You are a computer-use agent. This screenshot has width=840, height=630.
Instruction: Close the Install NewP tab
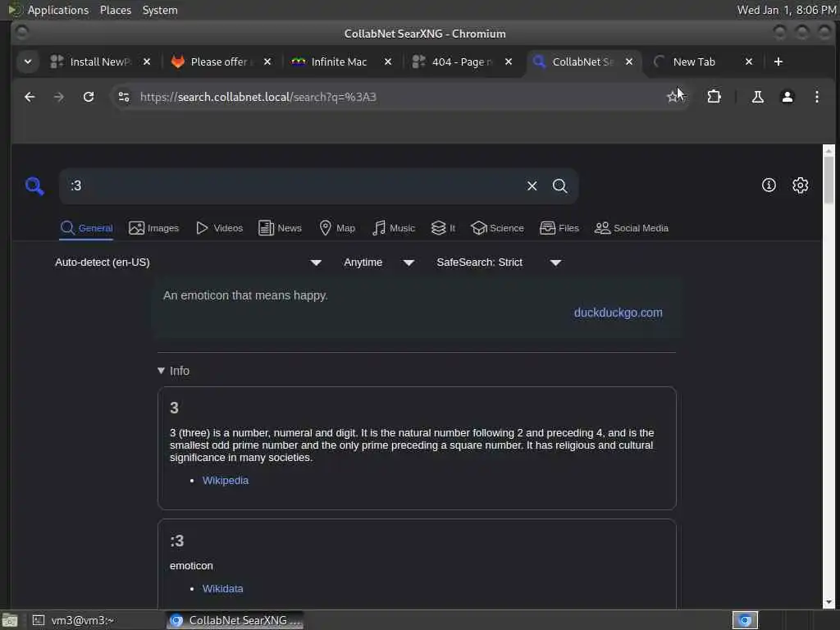tap(147, 62)
